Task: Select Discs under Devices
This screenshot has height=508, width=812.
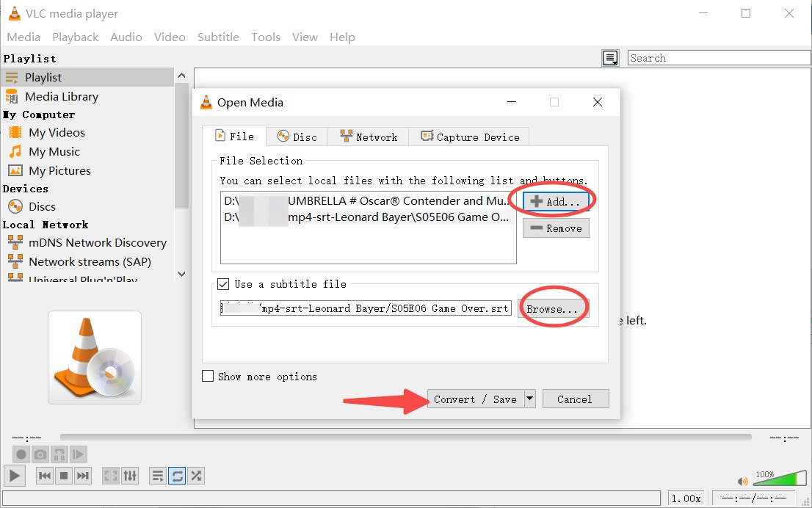Action: click(42, 206)
